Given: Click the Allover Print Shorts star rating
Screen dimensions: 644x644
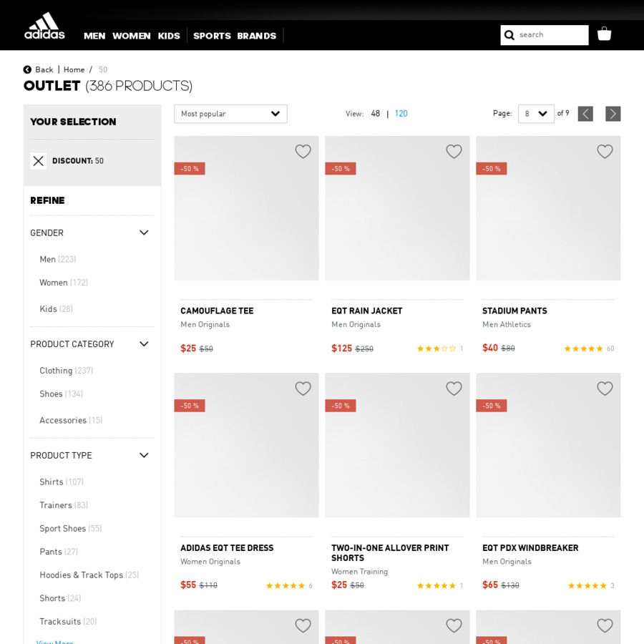Looking at the screenshot, I should pos(436,585).
